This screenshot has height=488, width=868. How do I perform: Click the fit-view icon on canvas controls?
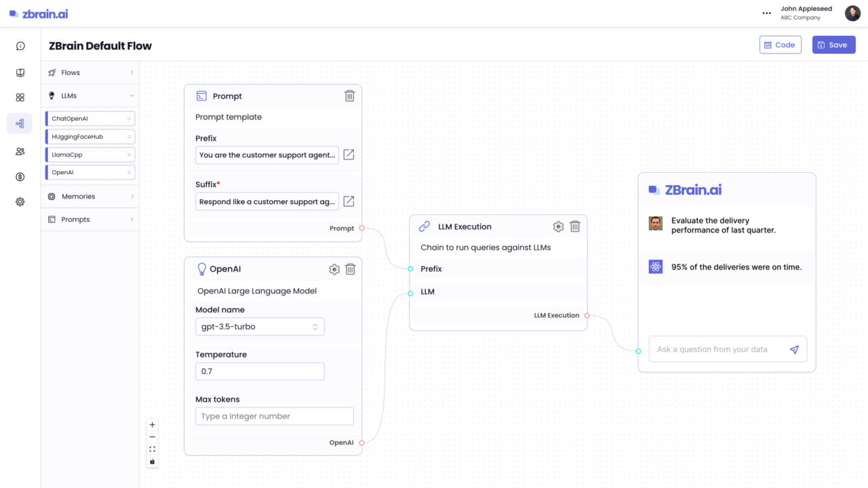152,448
